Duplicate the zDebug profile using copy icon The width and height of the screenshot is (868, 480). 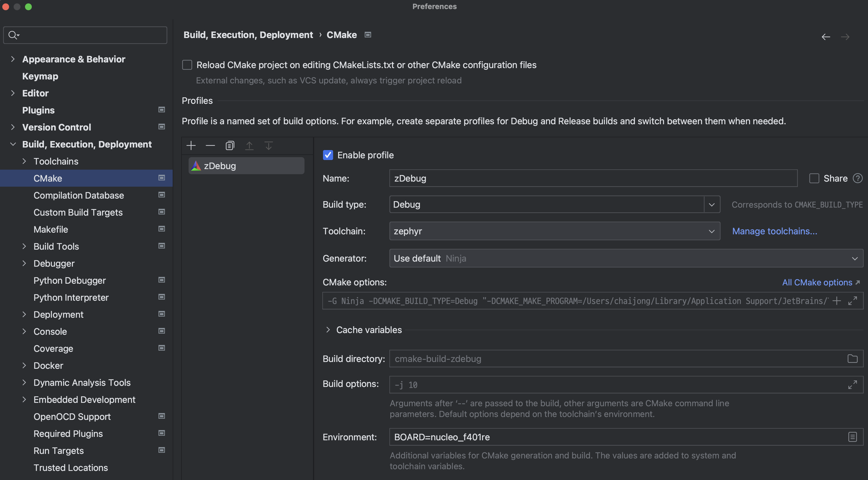(229, 146)
